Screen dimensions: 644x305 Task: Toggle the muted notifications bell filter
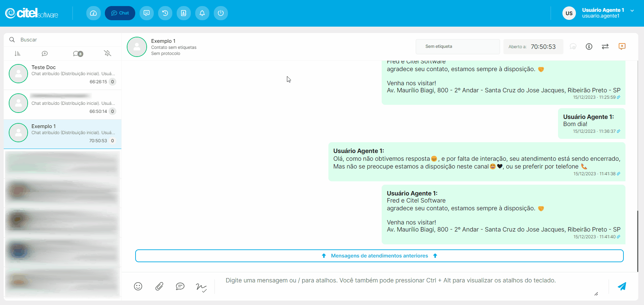108,53
